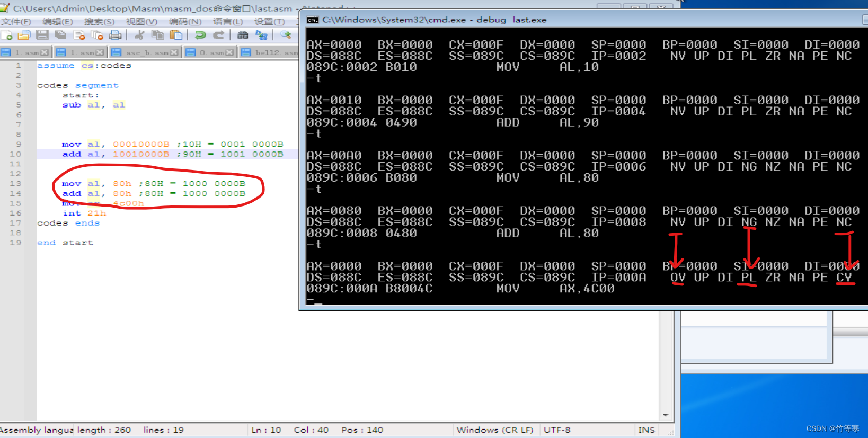Click 'AX=00A0' in the debug output
Image resolution: width=868 pixels, height=438 pixels.
pos(334,156)
